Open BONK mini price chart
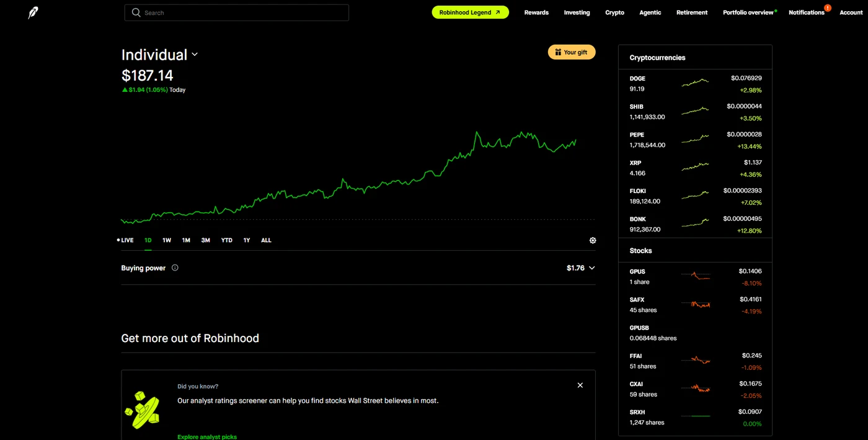The height and width of the screenshot is (440, 868). click(x=695, y=223)
